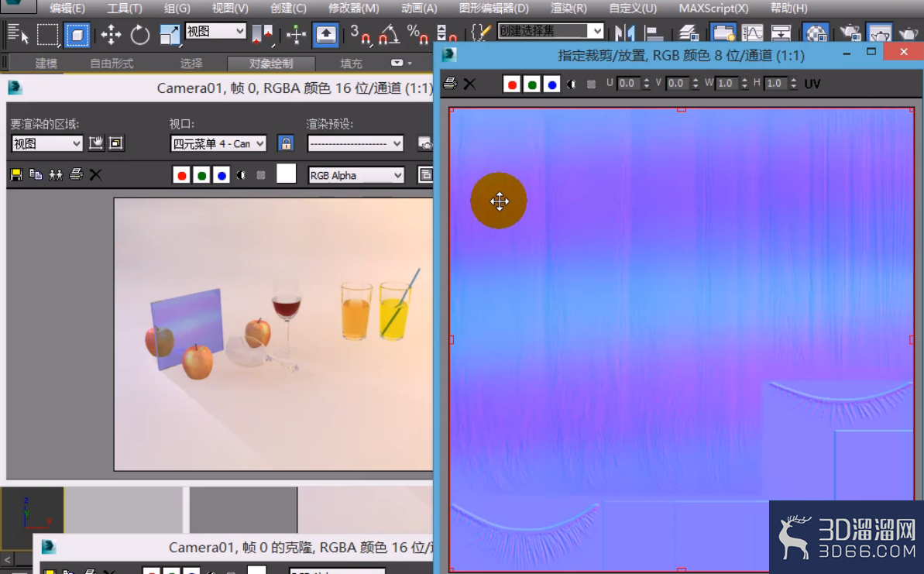
Task: Increase the W value spinner
Action: [x=745, y=80]
